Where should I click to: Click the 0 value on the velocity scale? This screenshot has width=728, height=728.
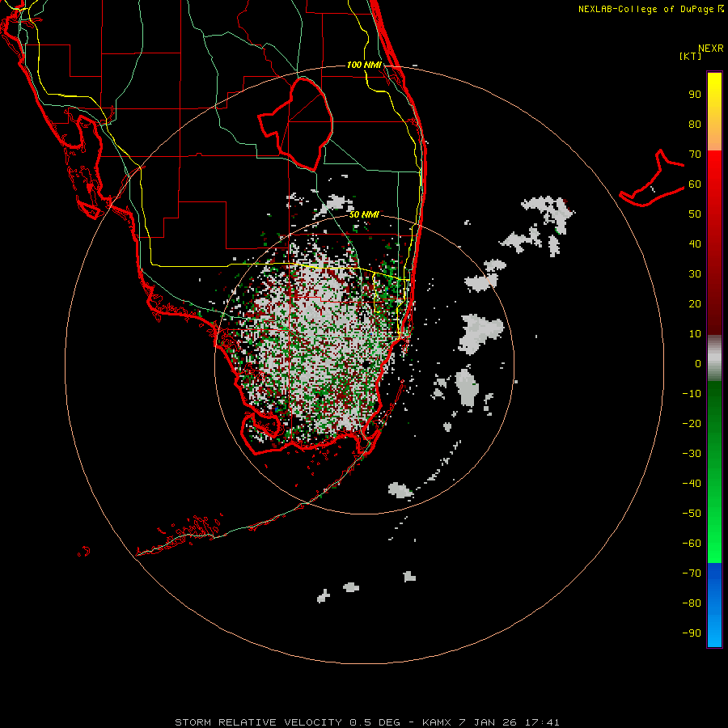coord(698,363)
